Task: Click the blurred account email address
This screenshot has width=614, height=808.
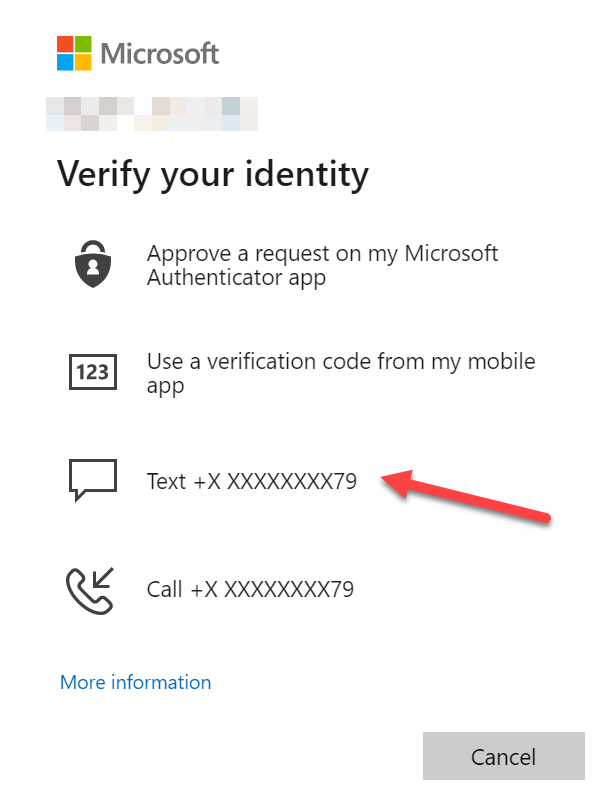Action: tap(152, 114)
